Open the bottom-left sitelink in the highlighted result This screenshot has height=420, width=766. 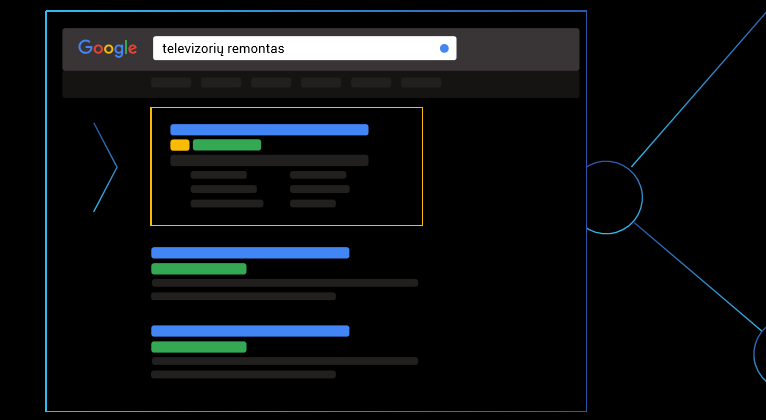227,203
